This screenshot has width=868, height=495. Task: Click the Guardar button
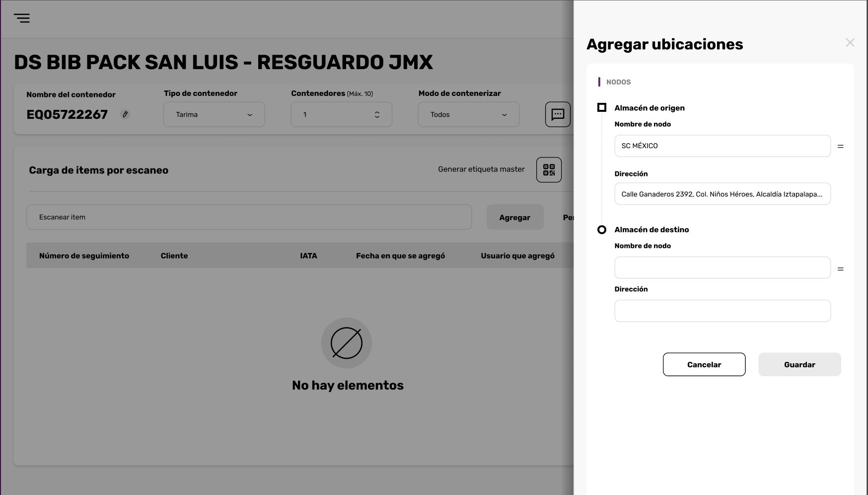[x=799, y=364]
